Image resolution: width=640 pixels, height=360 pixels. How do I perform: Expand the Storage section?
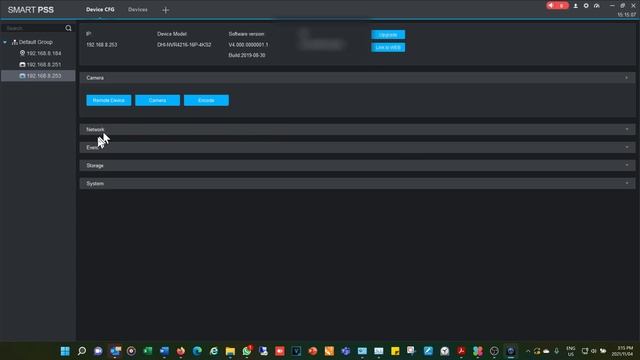[357, 165]
